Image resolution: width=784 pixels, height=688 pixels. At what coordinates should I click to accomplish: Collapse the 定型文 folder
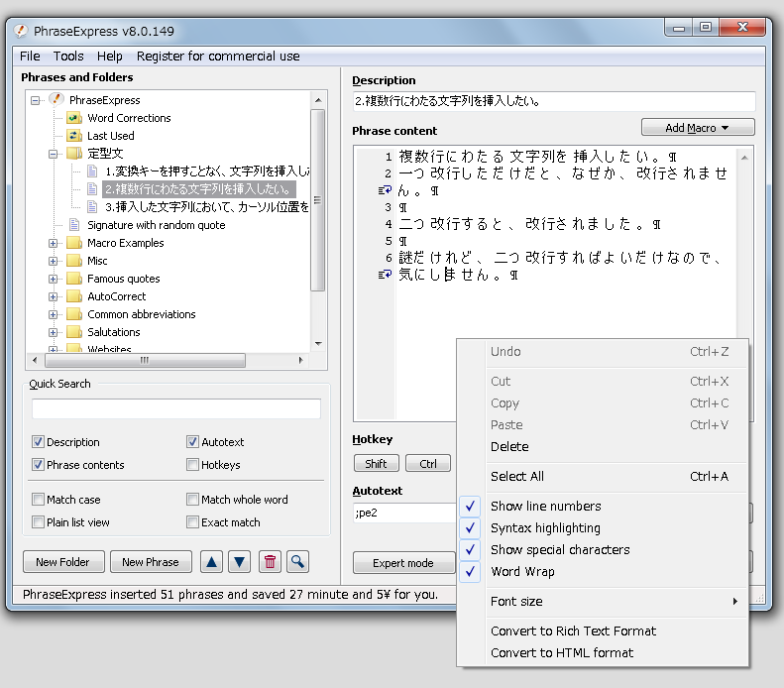tap(53, 154)
